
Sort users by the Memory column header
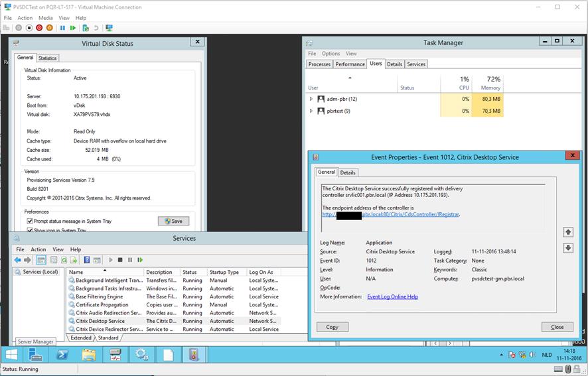pos(488,83)
